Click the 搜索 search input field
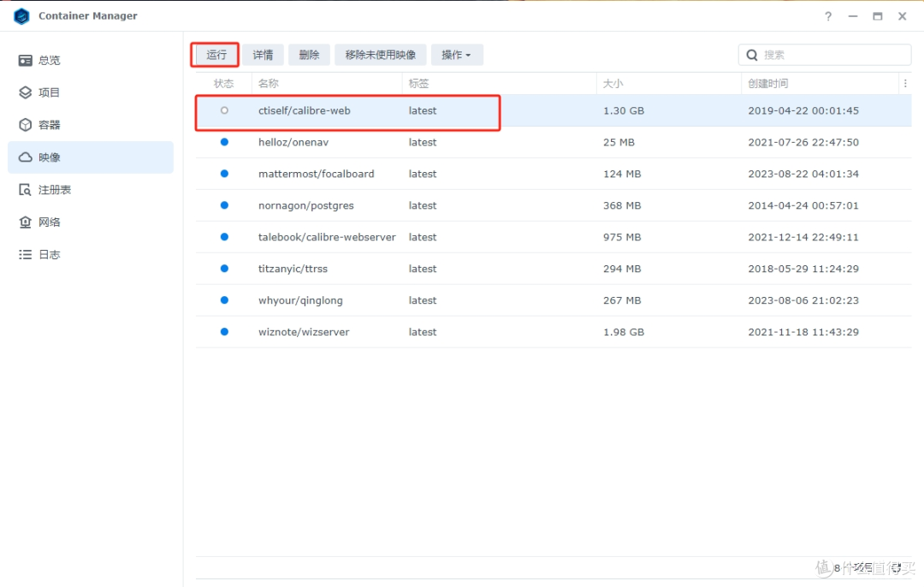This screenshot has width=924, height=587. [825, 55]
